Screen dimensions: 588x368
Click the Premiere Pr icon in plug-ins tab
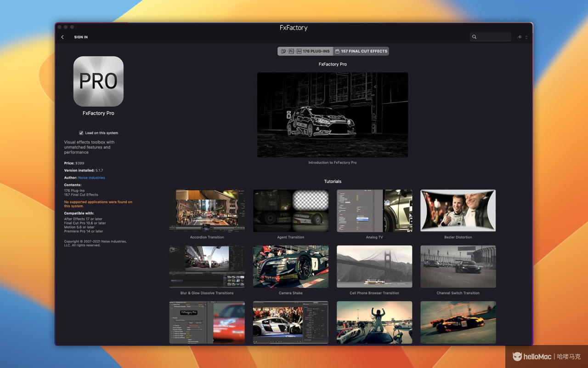(x=291, y=51)
